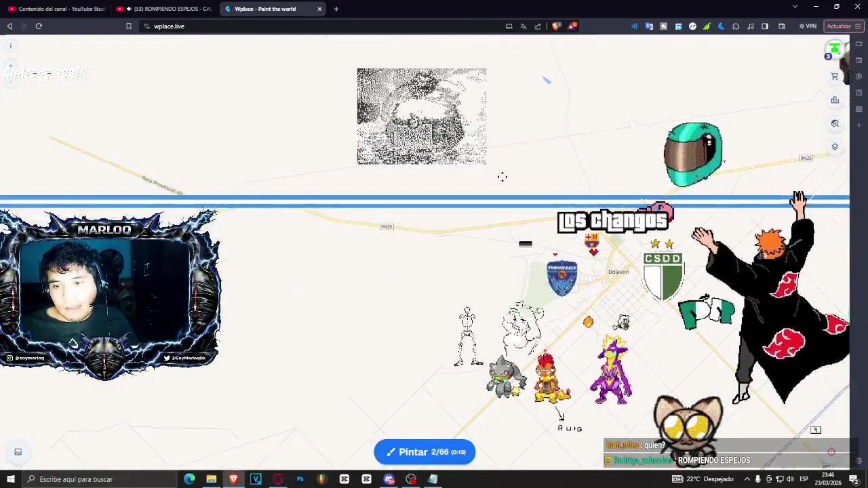This screenshot has height=488, width=868.
Task: Open File Explorer from the taskbar
Action: [x=212, y=479]
